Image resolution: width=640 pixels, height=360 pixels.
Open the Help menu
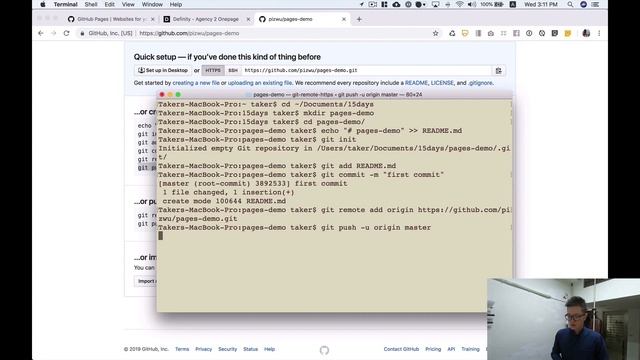tap(176, 4)
